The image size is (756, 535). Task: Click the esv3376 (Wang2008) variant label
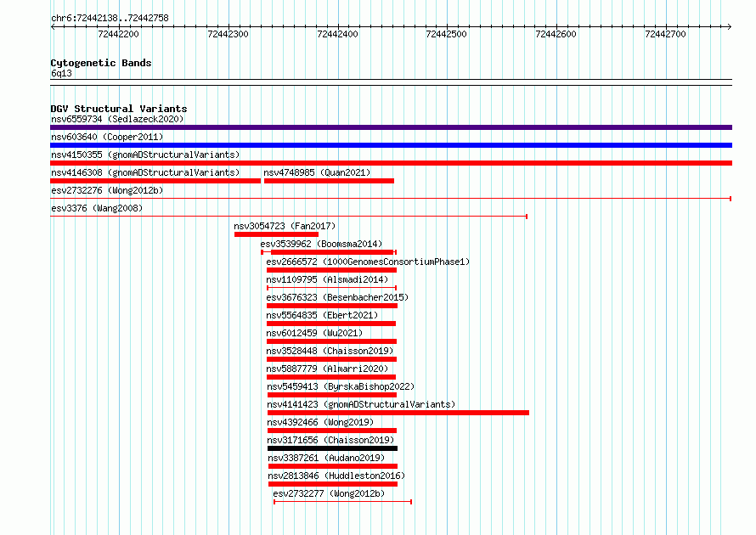[x=97, y=208]
